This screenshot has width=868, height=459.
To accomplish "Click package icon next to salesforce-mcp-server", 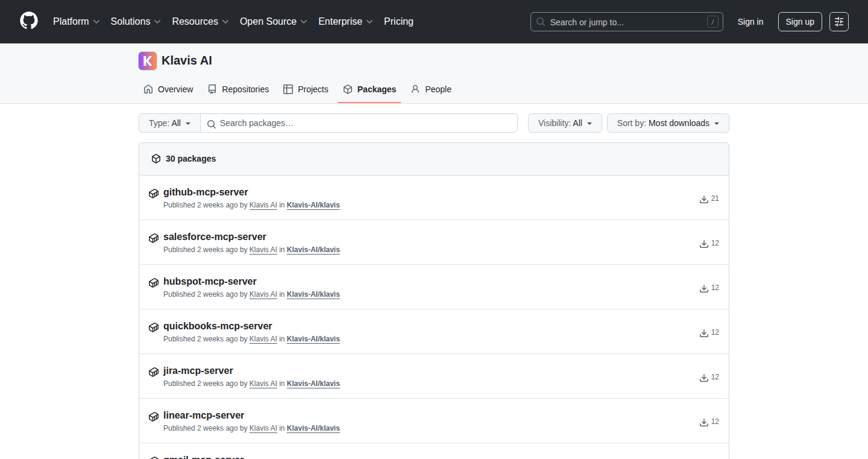I will (154, 238).
